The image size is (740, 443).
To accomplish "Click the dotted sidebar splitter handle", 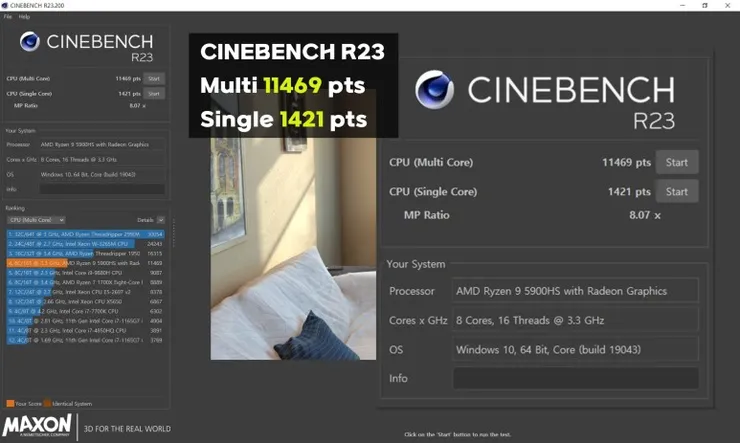I will 174,233.
